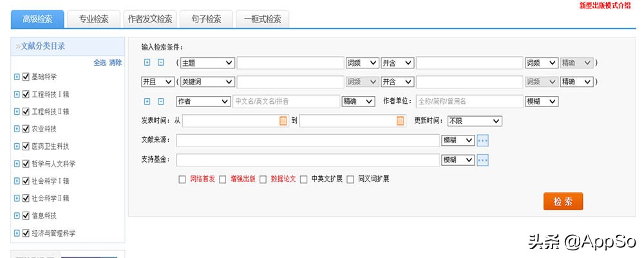Viewport: 644px width, 258px height.
Task: Expand the 哲学与人文科学 tree node
Action: (17, 163)
